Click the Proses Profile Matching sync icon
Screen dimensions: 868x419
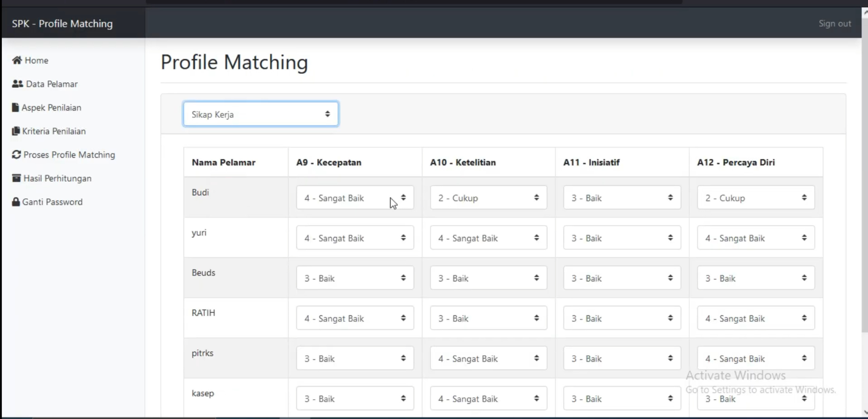[x=16, y=154]
